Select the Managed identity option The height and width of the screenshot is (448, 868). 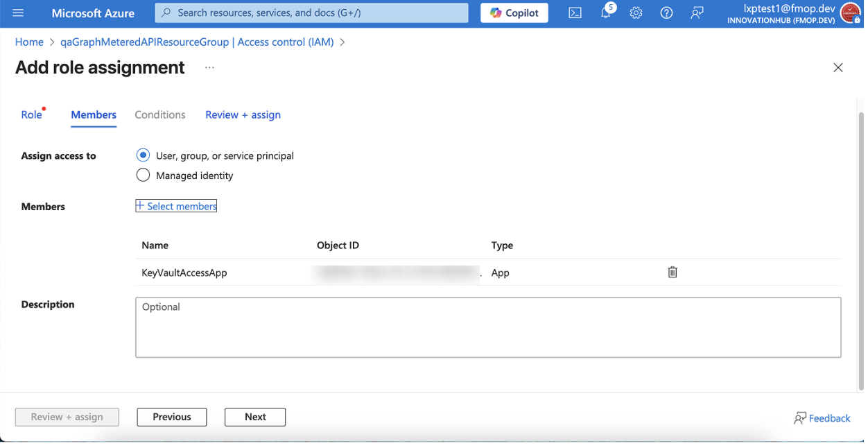tap(143, 175)
